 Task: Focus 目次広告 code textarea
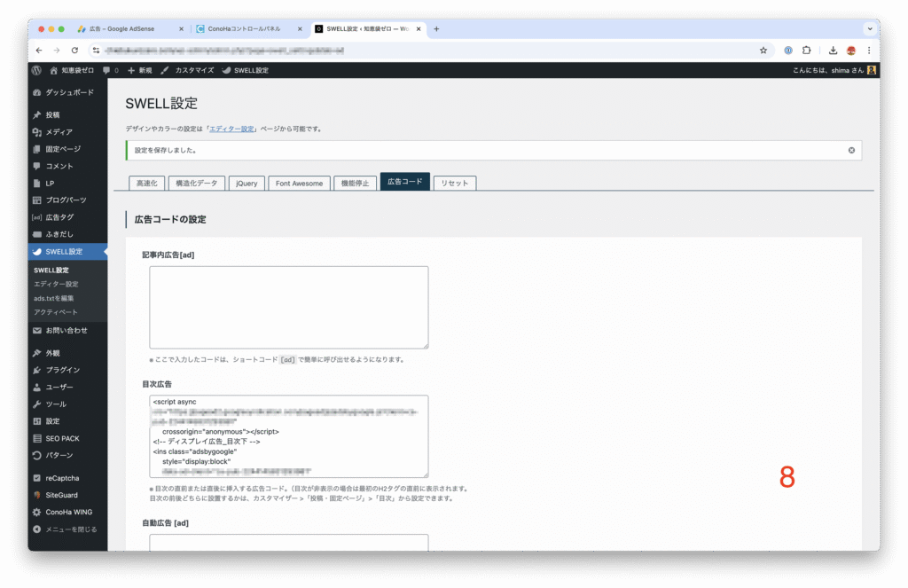click(x=289, y=436)
